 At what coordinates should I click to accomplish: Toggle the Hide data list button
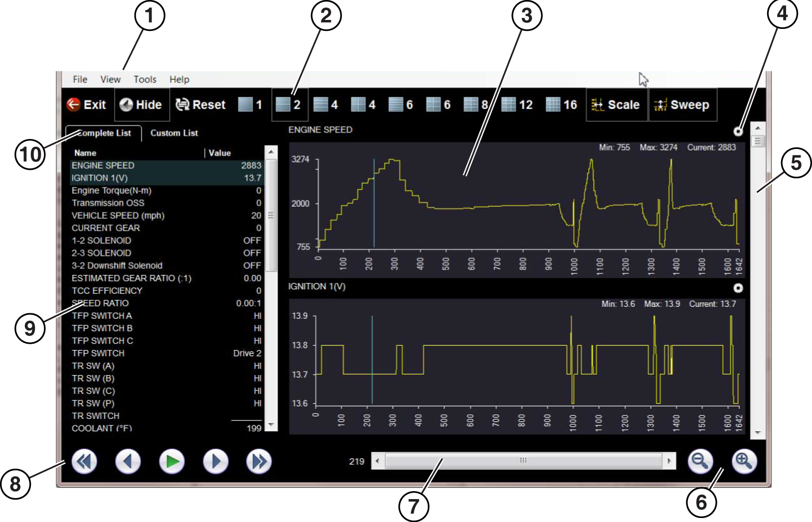click(142, 105)
